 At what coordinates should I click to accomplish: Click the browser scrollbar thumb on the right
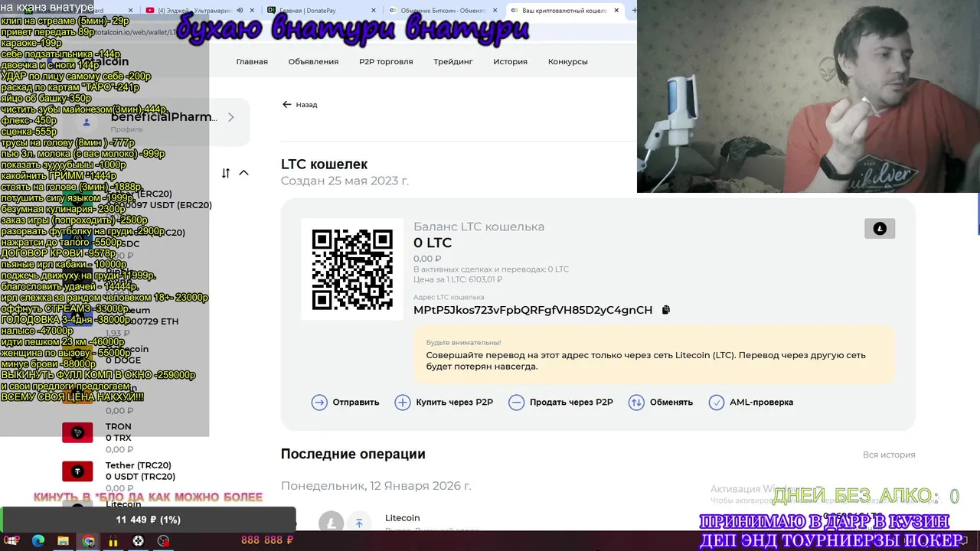click(978, 214)
